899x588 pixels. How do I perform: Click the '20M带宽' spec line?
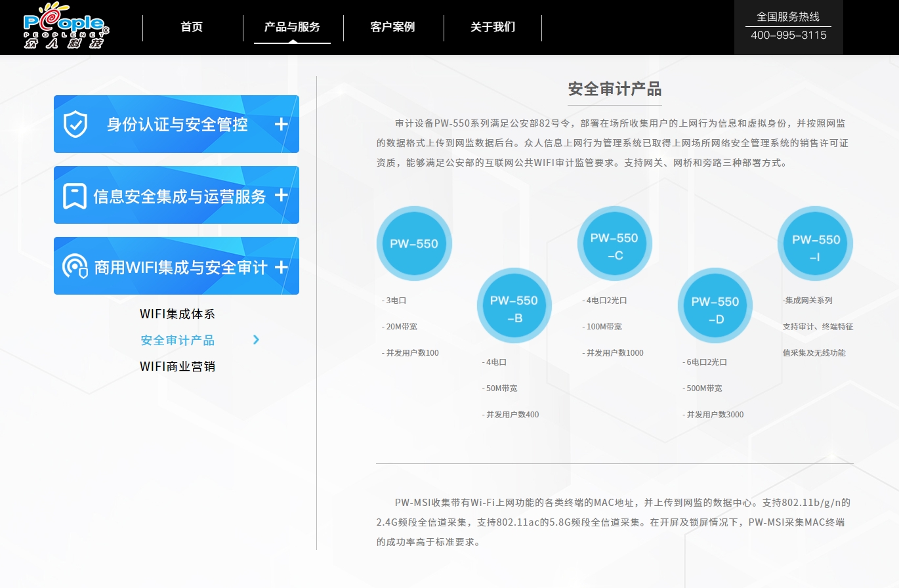coord(400,327)
